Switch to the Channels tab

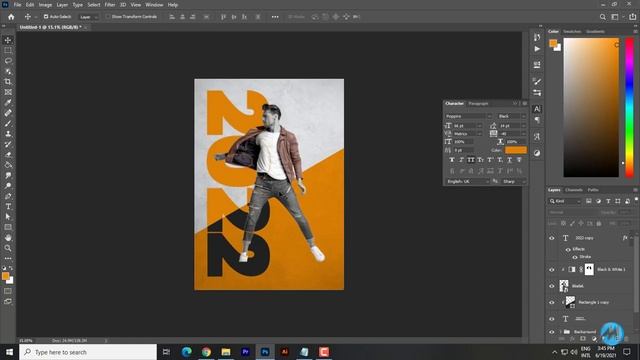coord(574,190)
